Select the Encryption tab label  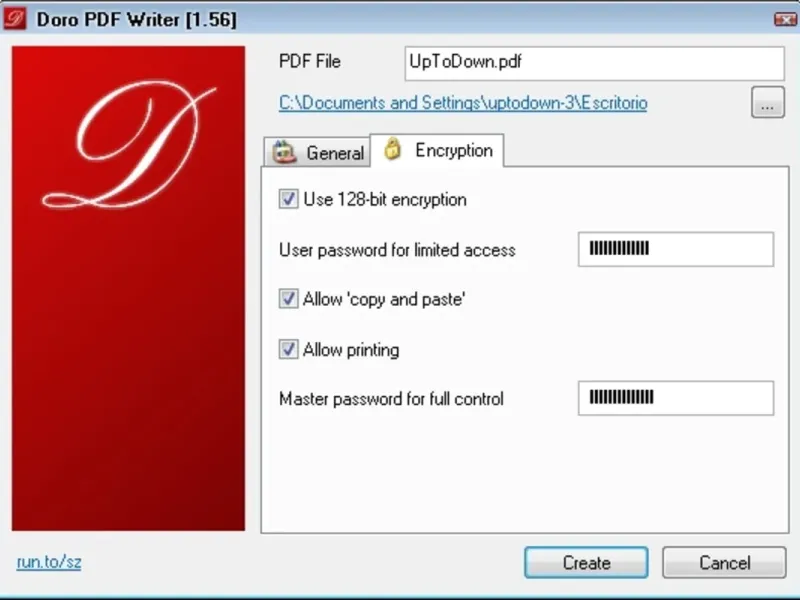coord(454,150)
